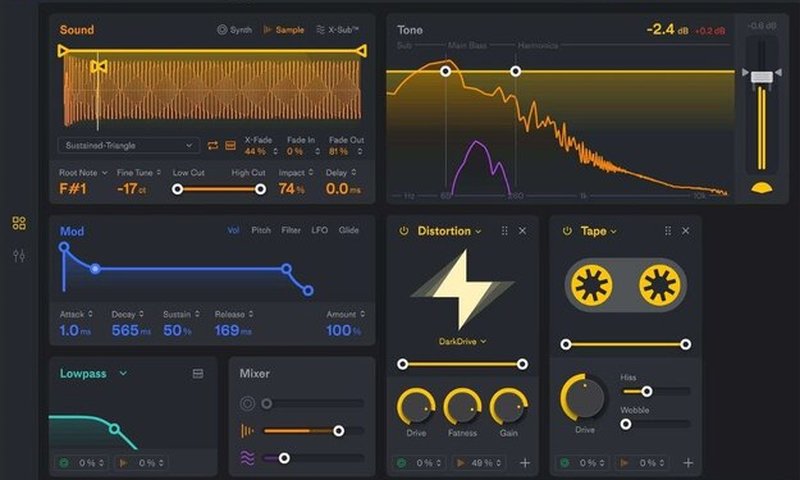800x480 pixels.
Task: Toggle the Distortion power button
Action: (404, 231)
